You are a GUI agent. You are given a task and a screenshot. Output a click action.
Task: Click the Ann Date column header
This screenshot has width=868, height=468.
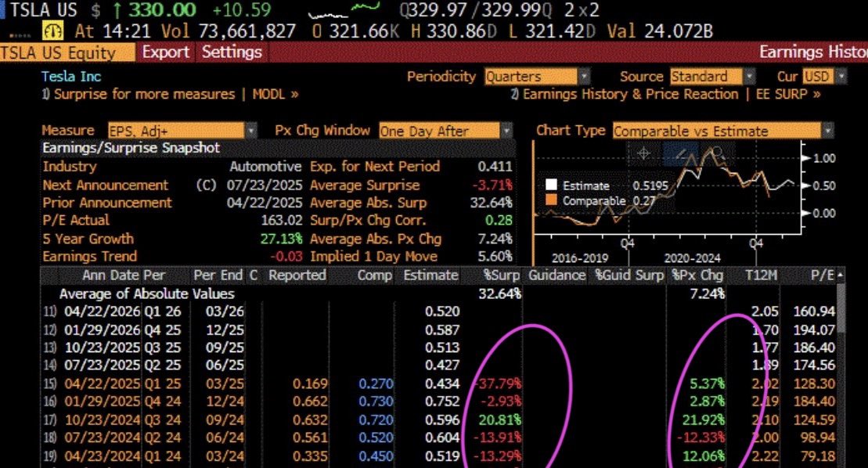pyautogui.click(x=111, y=275)
